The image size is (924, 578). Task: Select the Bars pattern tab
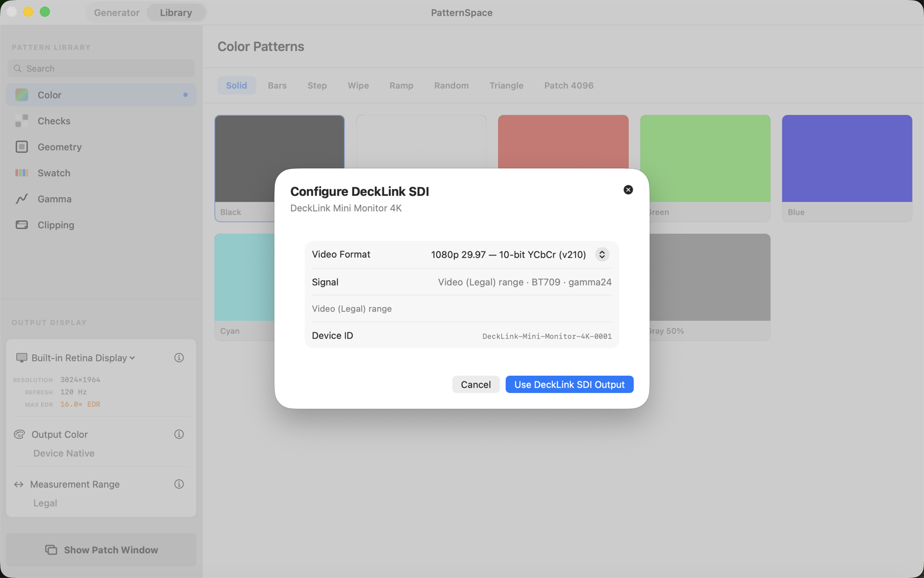point(277,86)
